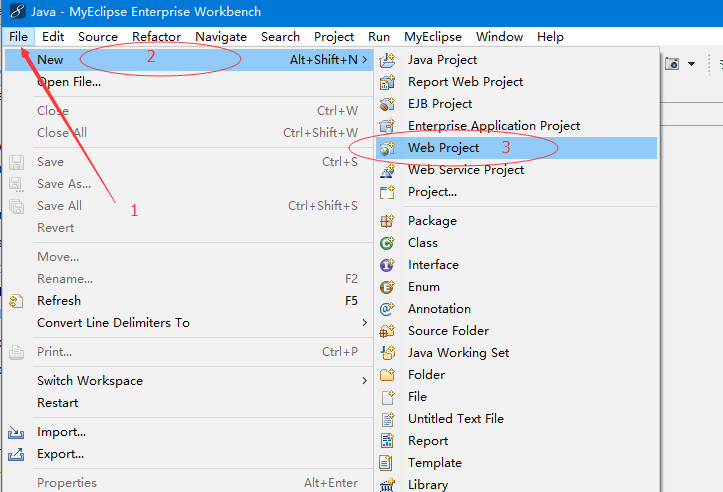Click the brown Enum icon
Image resolution: width=723 pixels, height=492 pixels.
387,287
